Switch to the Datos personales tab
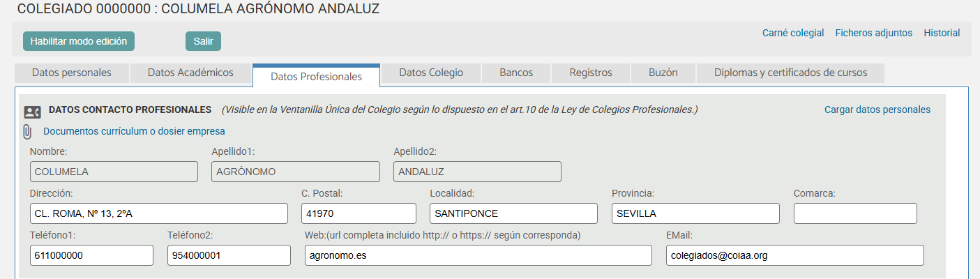Screen dimensions: 980x279 71,73
